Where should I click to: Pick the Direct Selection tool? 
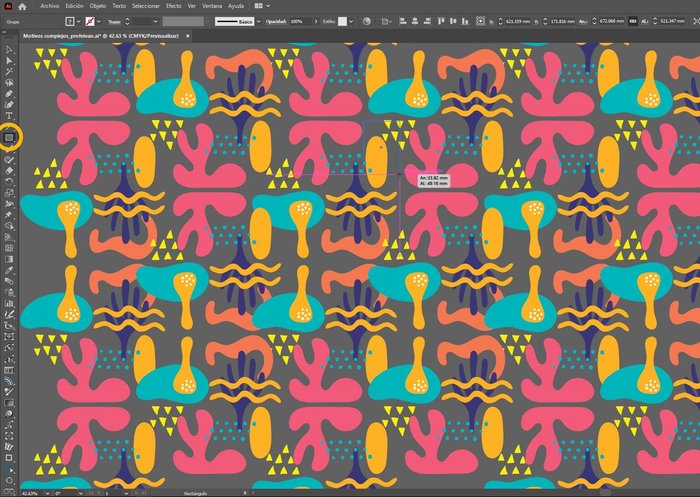pos(9,60)
